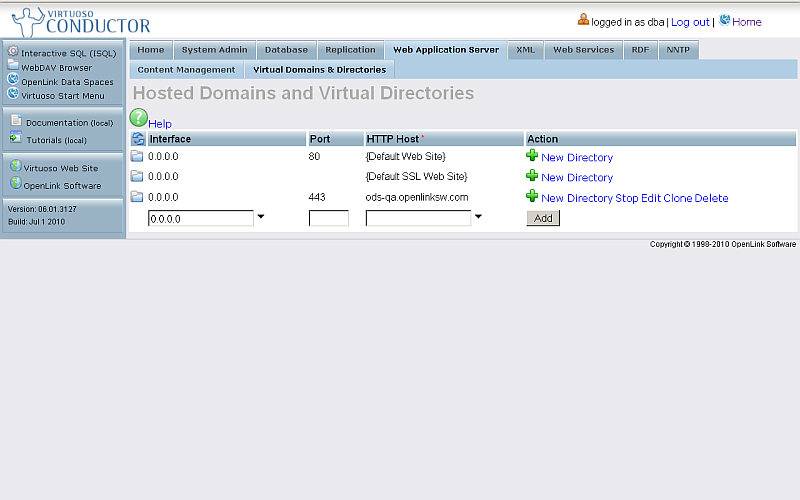The width and height of the screenshot is (800, 500).
Task: Switch to the System Admin tab
Action: (x=214, y=50)
